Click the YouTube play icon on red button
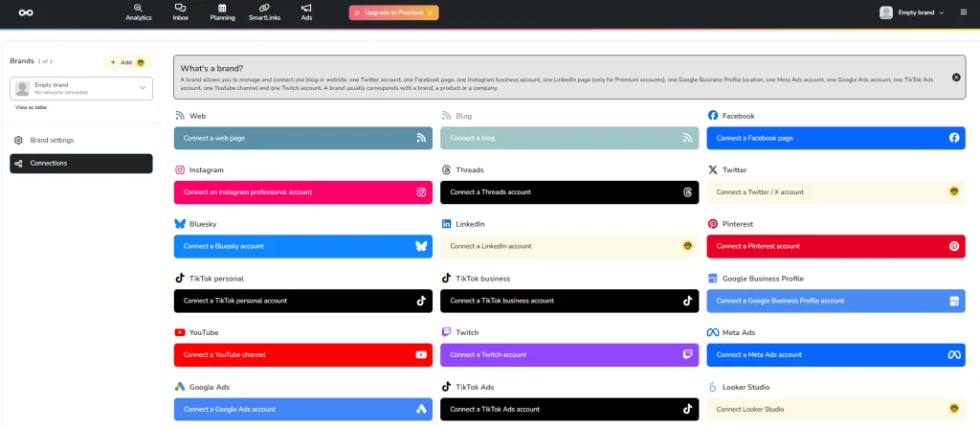 pyautogui.click(x=420, y=355)
